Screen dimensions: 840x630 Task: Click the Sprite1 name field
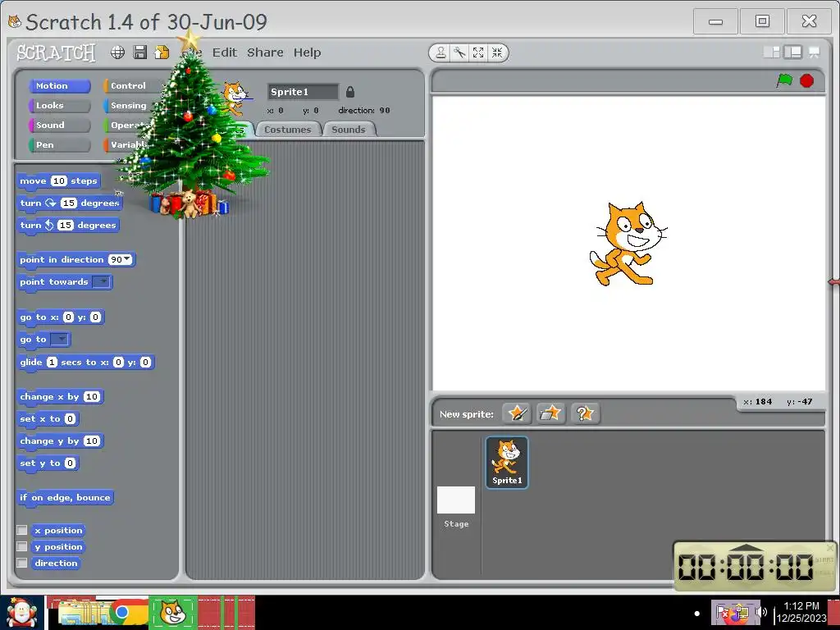tap(304, 92)
